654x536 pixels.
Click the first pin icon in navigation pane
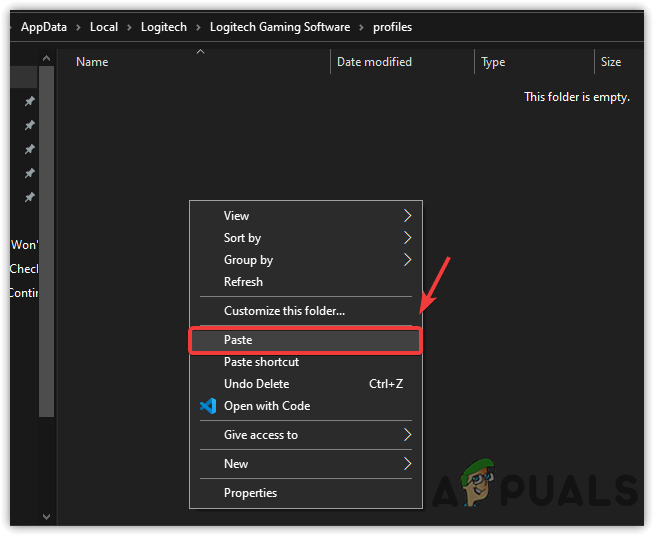coord(30,101)
